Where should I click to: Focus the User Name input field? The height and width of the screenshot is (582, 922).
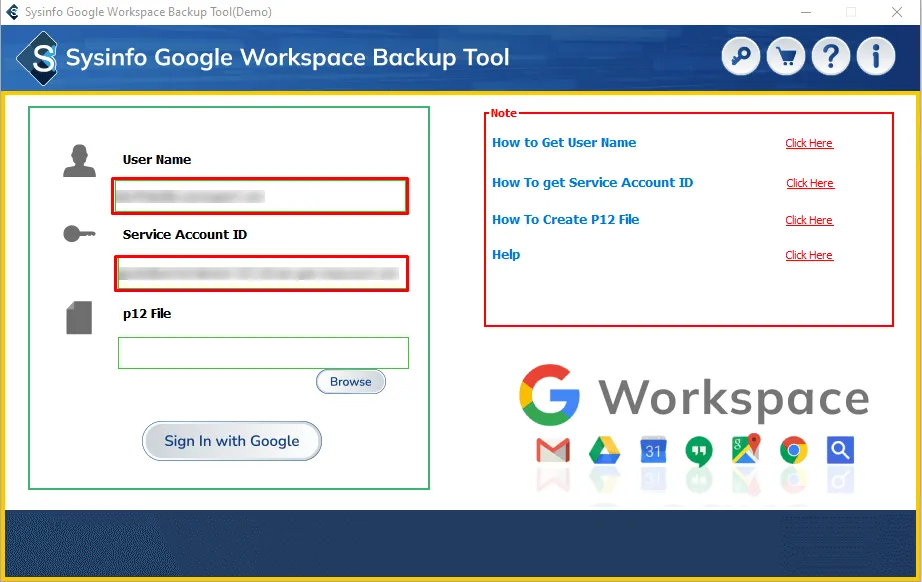tap(260, 196)
